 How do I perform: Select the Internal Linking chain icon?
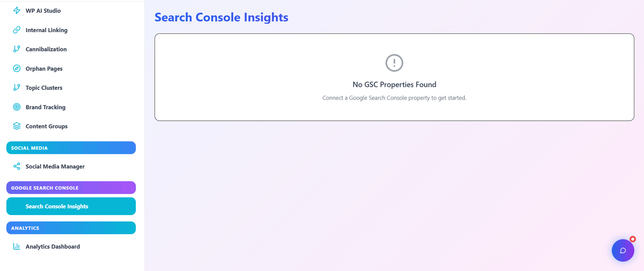coord(17,30)
